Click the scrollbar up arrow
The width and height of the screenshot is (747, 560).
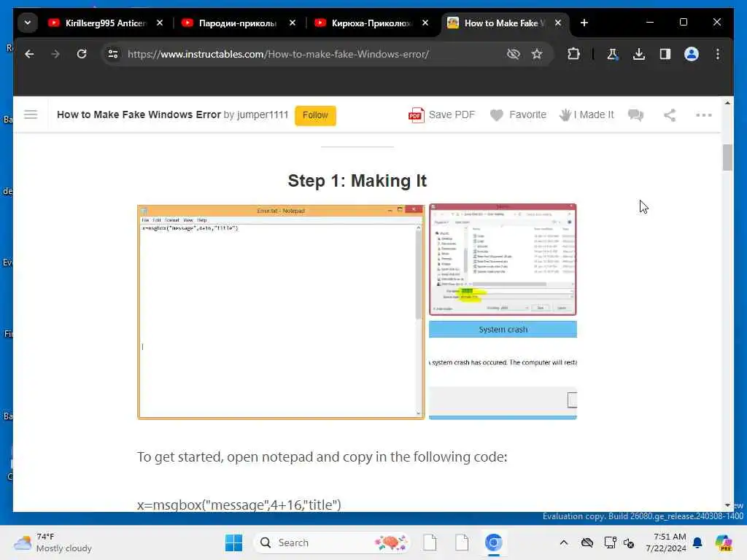(727, 102)
